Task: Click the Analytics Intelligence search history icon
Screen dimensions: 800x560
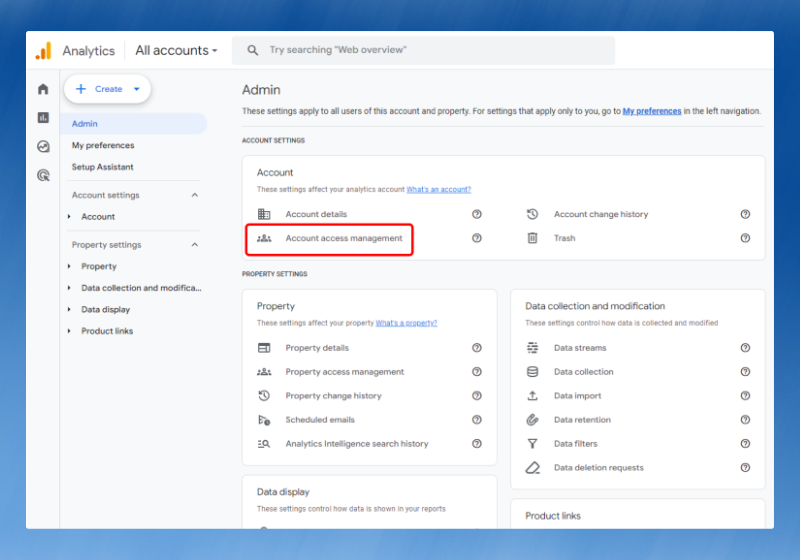Action: tap(264, 444)
